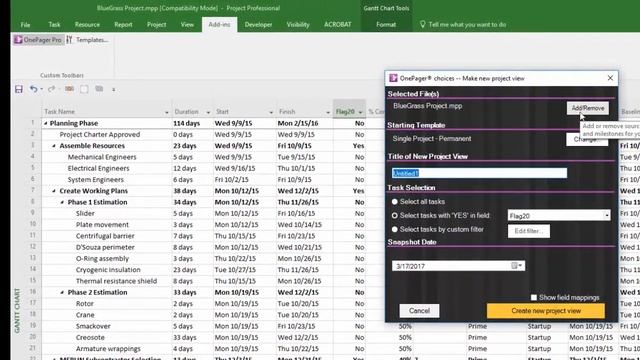Click the grey calendar icon in quick access toolbar
640x360 pixels.
click(99, 89)
